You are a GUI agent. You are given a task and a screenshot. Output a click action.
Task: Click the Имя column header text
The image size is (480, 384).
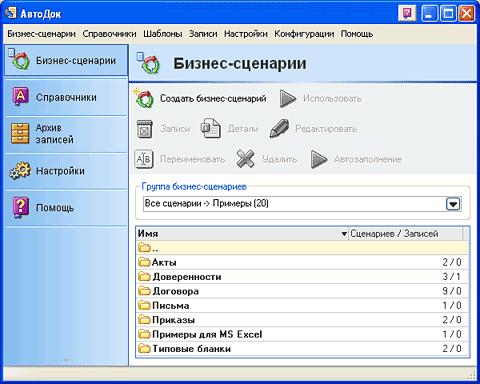[148, 234]
